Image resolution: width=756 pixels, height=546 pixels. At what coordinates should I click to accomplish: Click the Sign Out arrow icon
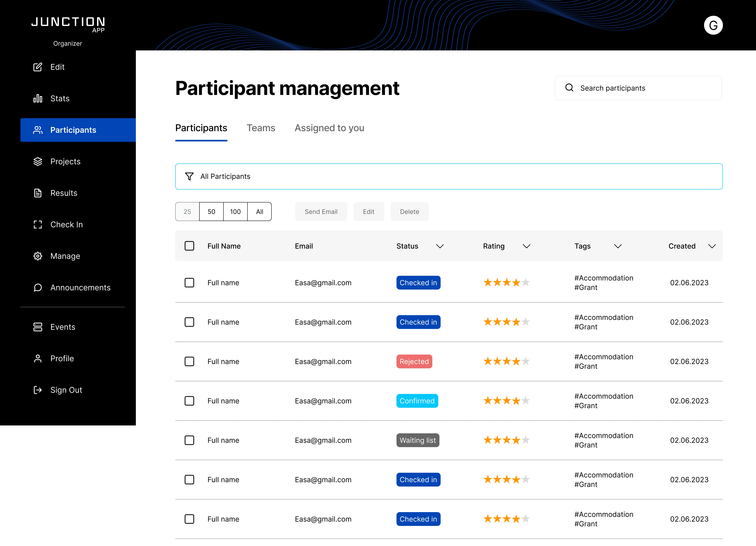click(x=38, y=390)
